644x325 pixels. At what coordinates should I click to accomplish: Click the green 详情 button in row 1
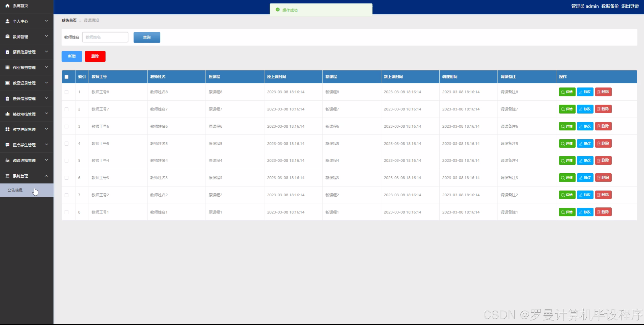tap(567, 92)
